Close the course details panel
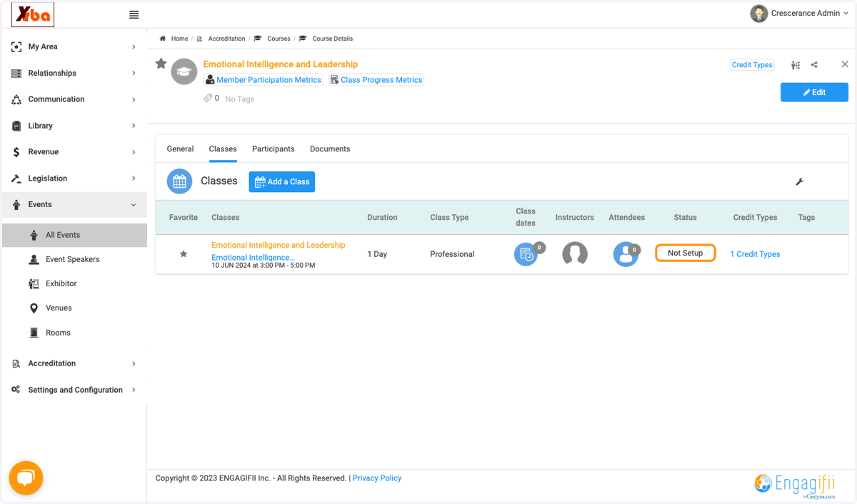Viewport: 857px width, 504px height. 845,64
